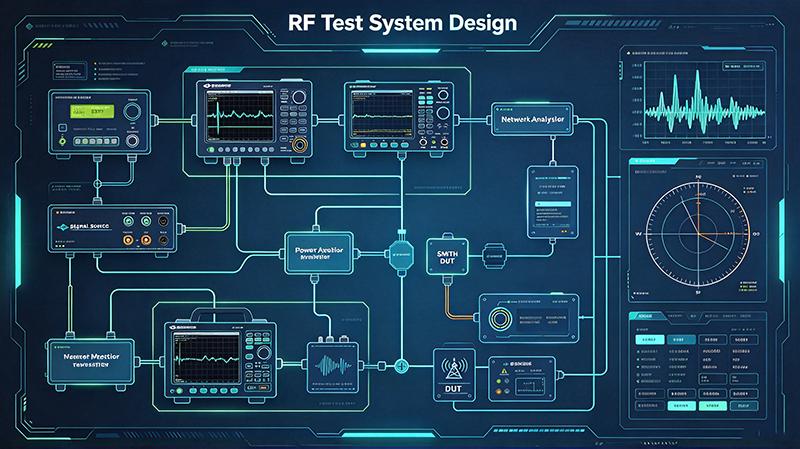Click the RF Test System Design title
This screenshot has height=449, width=800.
point(402,23)
